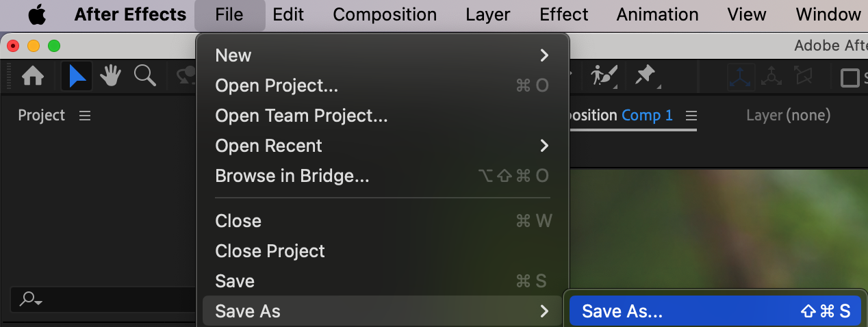Open the Comp 1 panel menu
Image resolution: width=868 pixels, height=327 pixels.
pyautogui.click(x=691, y=115)
